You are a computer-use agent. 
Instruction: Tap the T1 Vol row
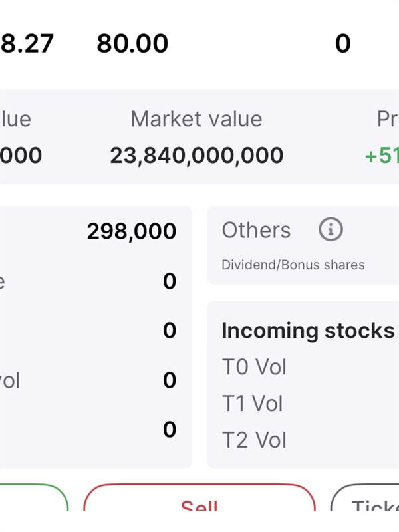(x=253, y=404)
